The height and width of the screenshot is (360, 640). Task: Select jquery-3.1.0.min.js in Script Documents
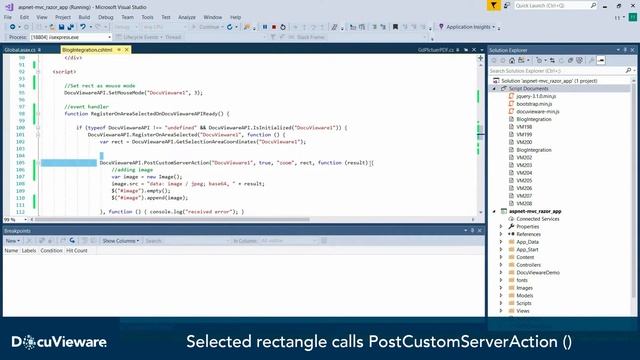(x=536, y=96)
